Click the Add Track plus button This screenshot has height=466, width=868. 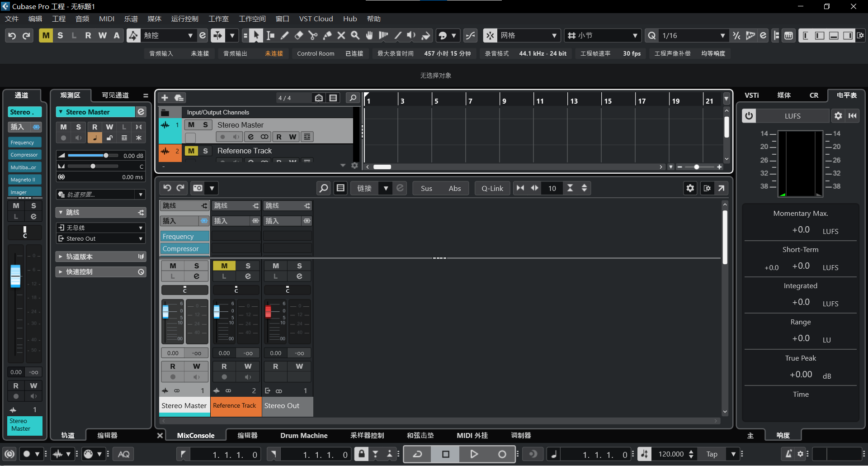[x=165, y=98]
